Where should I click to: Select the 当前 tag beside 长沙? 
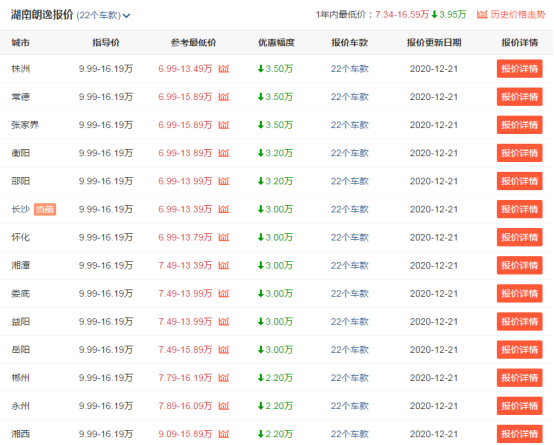click(45, 209)
